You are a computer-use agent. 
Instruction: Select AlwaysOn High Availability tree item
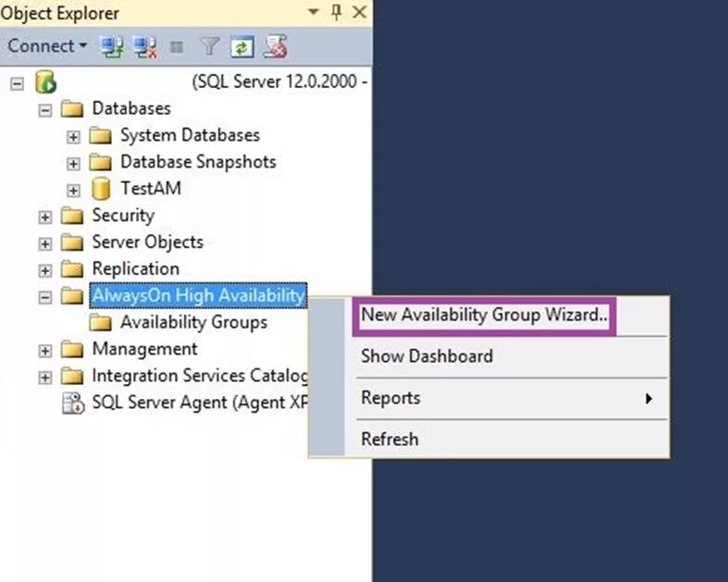(x=198, y=295)
